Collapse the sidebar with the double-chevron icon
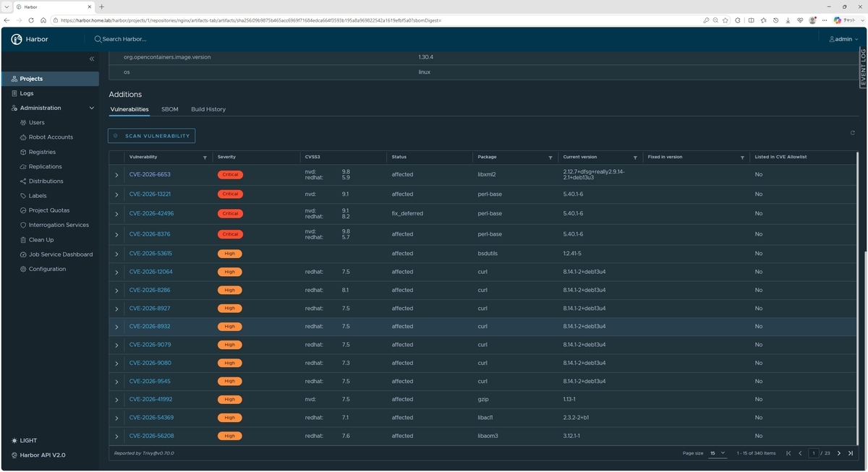This screenshot has width=868, height=472. pyautogui.click(x=92, y=59)
